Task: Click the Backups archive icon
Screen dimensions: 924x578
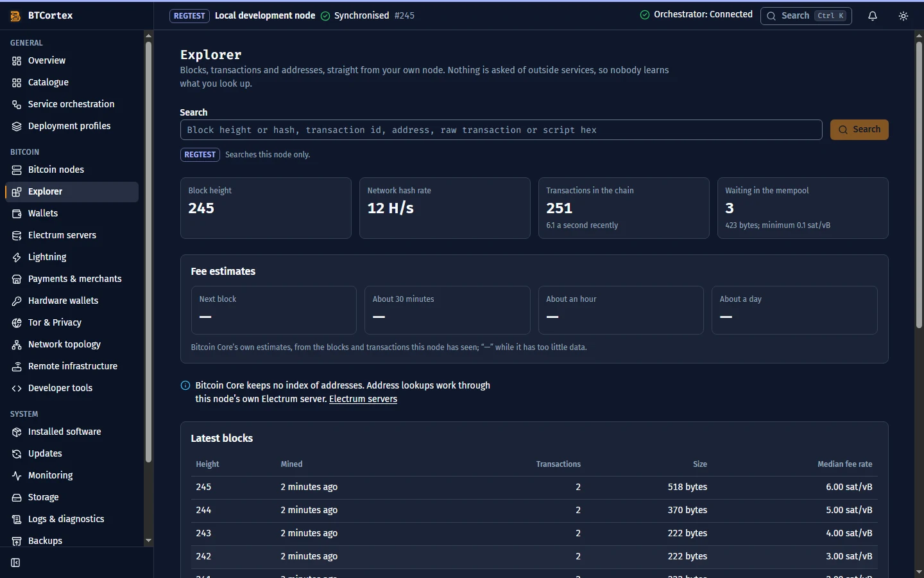Action: pyautogui.click(x=17, y=541)
